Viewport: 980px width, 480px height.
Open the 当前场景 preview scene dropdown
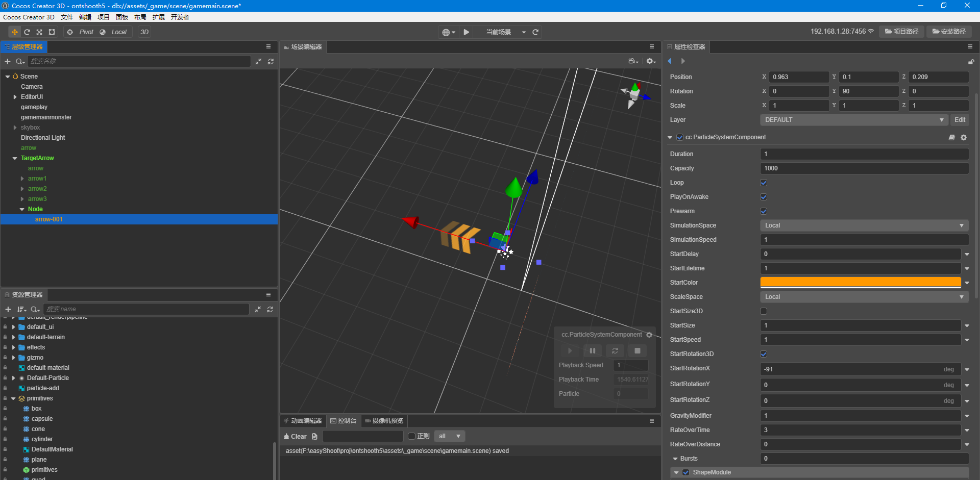click(506, 32)
